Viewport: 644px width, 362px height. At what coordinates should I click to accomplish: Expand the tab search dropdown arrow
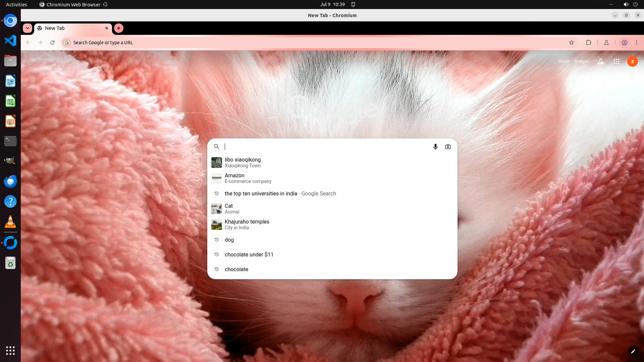point(28,28)
